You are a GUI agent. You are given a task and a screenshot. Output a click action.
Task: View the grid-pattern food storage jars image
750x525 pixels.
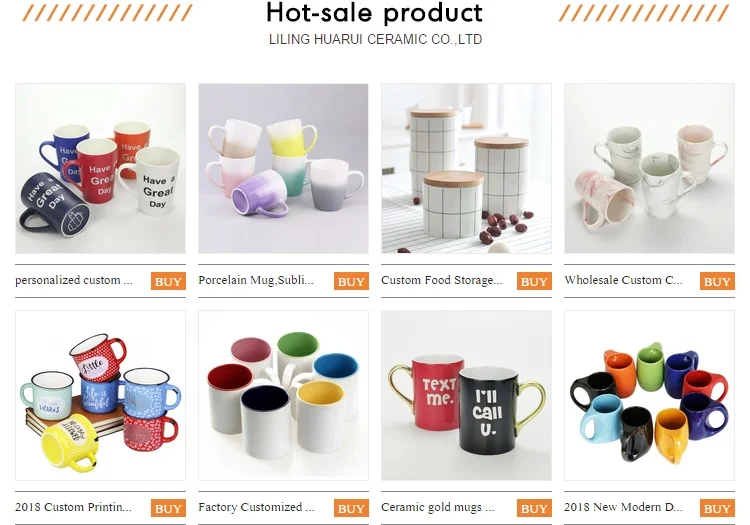coord(466,168)
